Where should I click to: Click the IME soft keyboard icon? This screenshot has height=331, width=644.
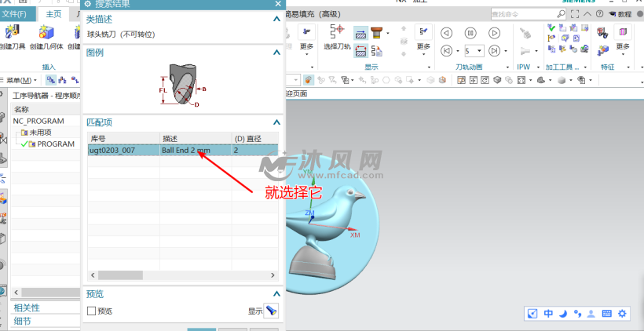(606, 314)
